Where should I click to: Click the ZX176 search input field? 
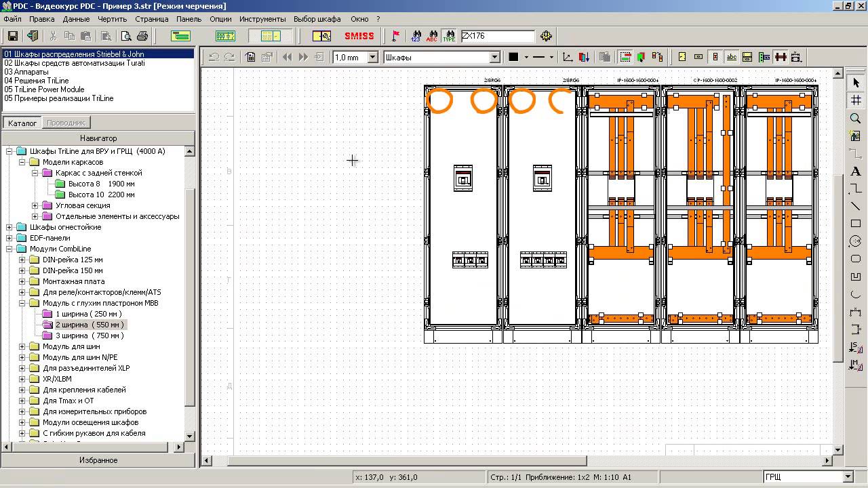tap(498, 36)
